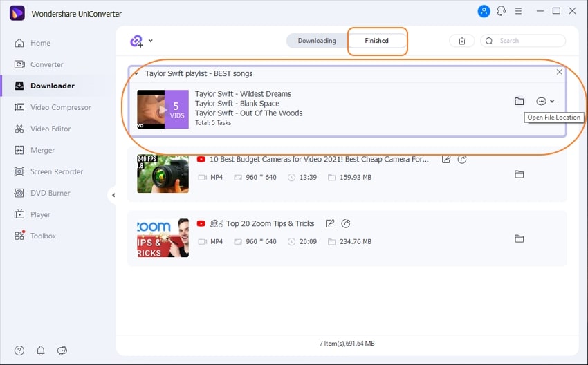The image size is (588, 365).
Task: Click YouTube icon of Budget Cameras video
Action: 201,159
